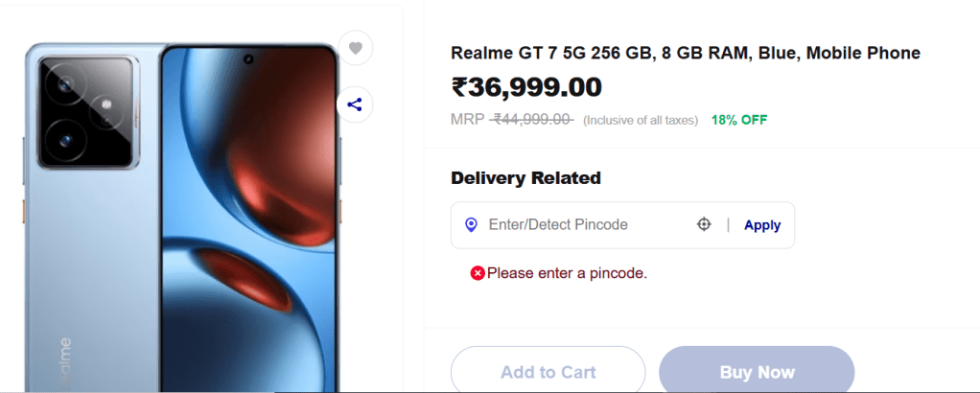Click the location pin icon in pincode field
Image resolution: width=980 pixels, height=393 pixels.
tap(471, 225)
